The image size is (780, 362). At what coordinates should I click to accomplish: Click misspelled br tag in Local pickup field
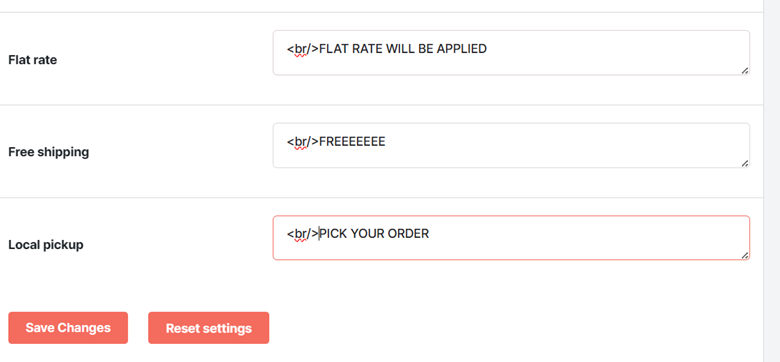tap(300, 234)
